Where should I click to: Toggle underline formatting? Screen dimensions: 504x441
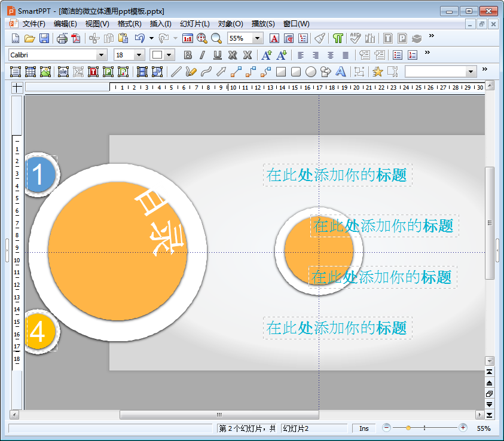coord(218,55)
